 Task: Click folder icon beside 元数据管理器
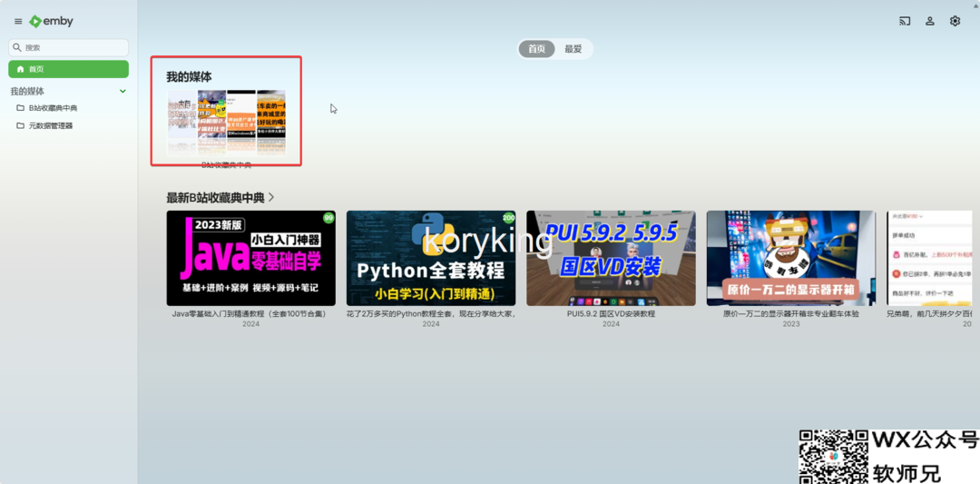coord(21,125)
